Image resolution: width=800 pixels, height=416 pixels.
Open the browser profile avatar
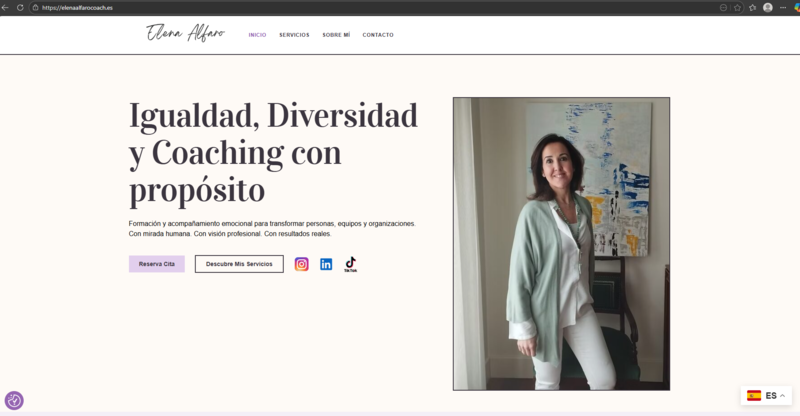coord(767,7)
